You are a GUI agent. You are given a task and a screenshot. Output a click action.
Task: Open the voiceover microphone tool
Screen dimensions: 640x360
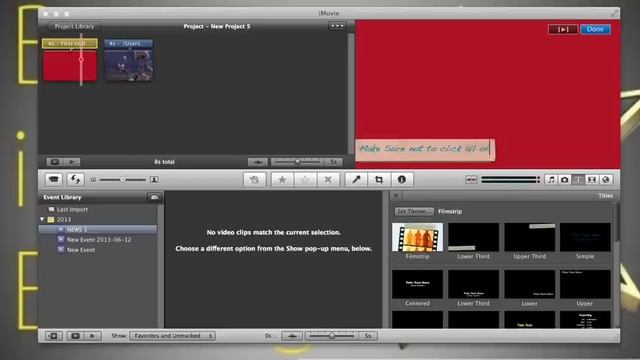[356, 180]
